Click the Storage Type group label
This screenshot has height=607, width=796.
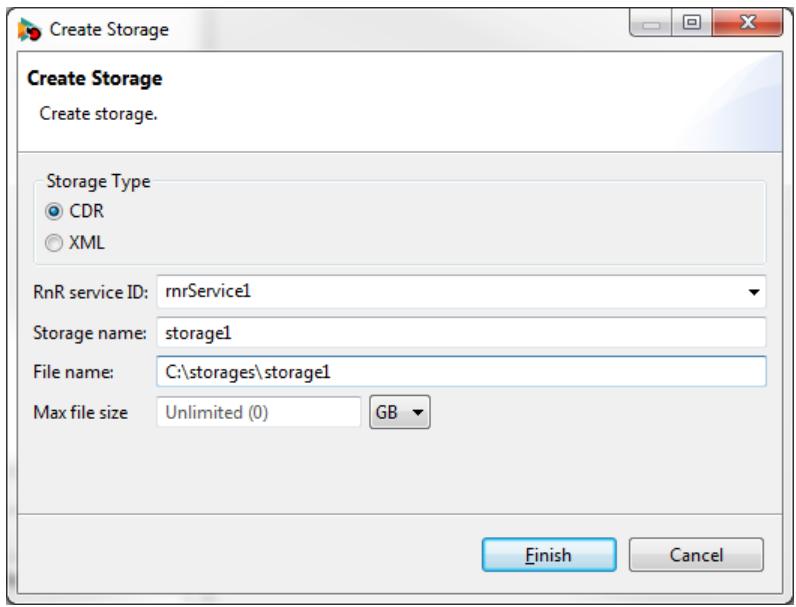[98, 181]
